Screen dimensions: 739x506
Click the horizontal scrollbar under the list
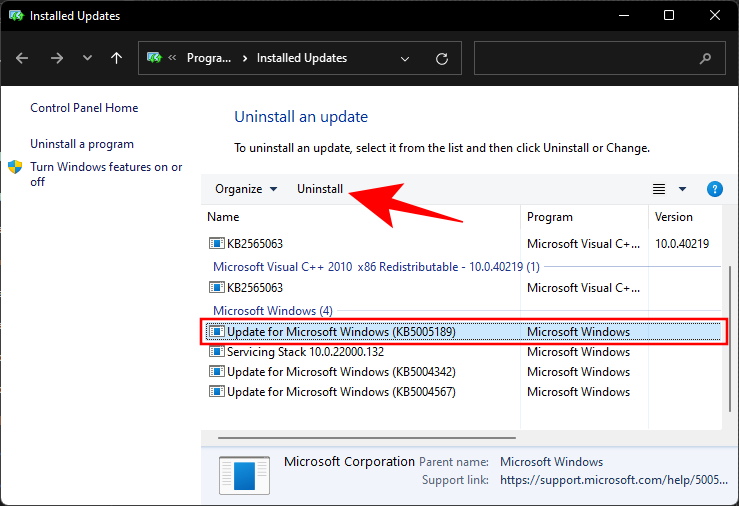point(367,438)
